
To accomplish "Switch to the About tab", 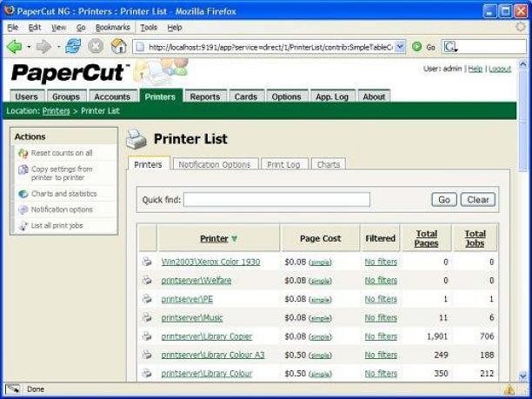I will [375, 96].
